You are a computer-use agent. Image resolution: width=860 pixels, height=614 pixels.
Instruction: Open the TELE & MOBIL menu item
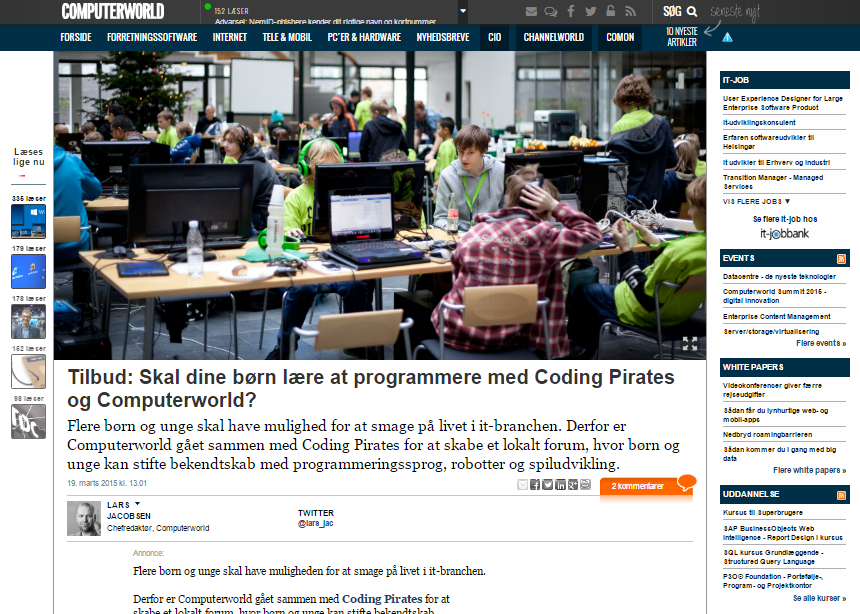(x=287, y=37)
